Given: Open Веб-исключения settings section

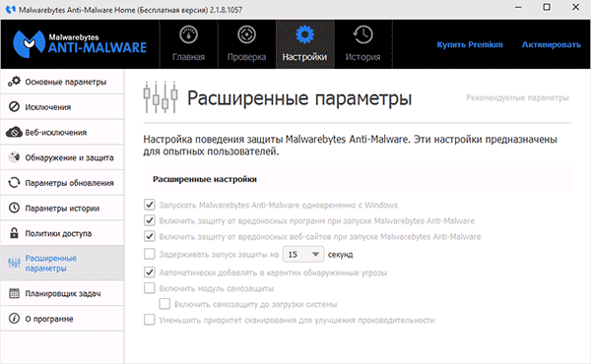Looking at the screenshot, I should (x=62, y=132).
